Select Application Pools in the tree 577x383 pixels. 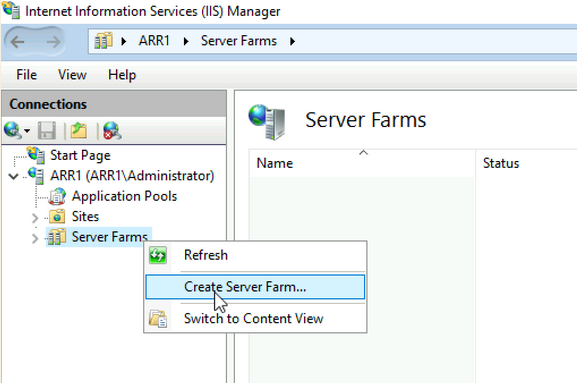coord(124,196)
